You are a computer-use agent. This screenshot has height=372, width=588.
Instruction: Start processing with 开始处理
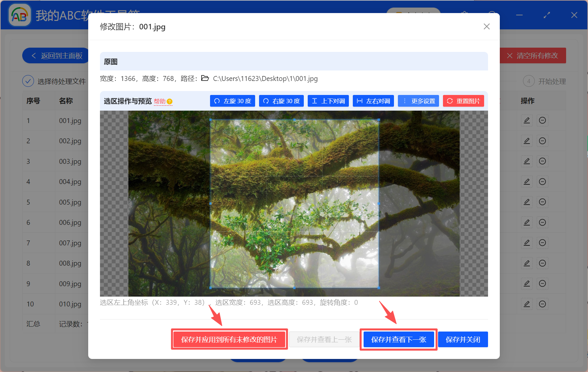point(551,81)
